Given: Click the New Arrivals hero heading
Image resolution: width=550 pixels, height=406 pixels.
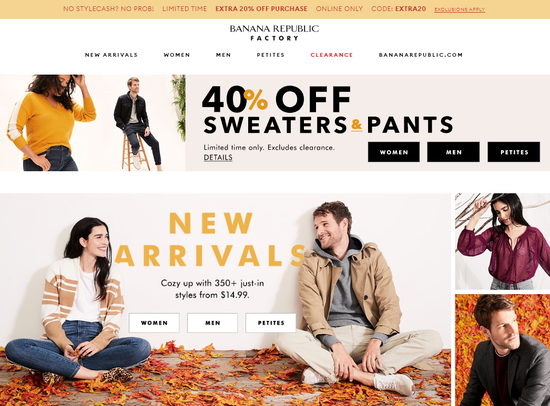Looking at the screenshot, I should [210, 239].
